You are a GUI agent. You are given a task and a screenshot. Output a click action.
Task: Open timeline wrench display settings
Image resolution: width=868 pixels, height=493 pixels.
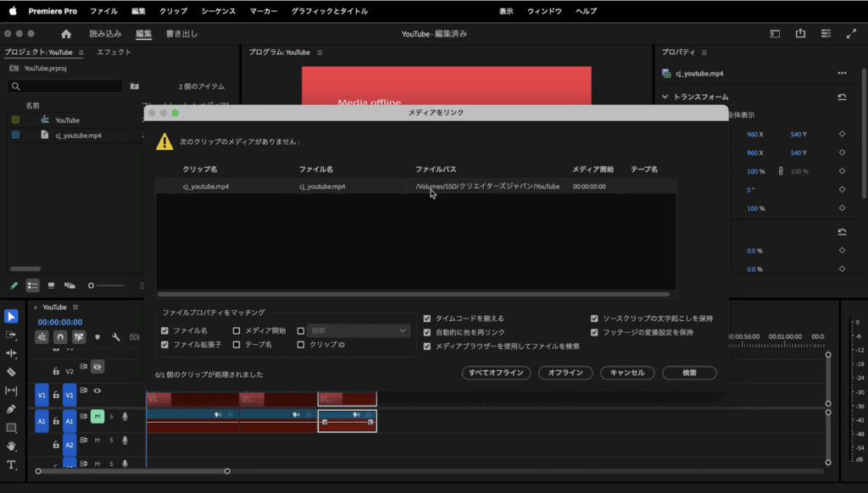point(115,336)
